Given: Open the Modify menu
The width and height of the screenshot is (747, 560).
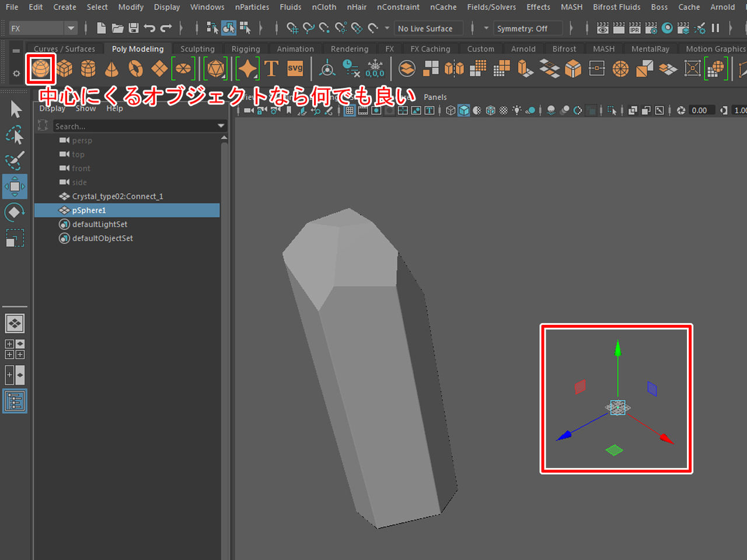Looking at the screenshot, I should click(x=131, y=7).
